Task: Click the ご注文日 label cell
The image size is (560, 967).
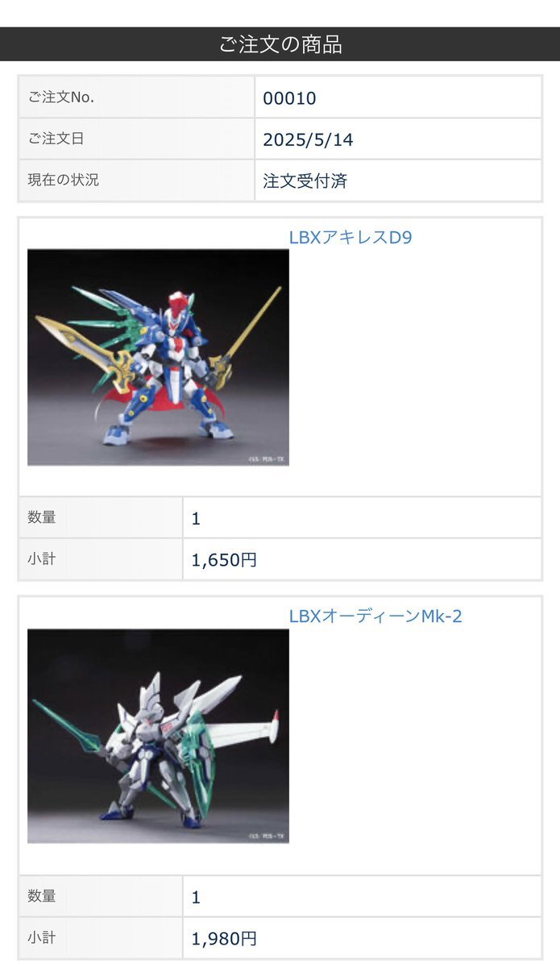Action: [x=137, y=139]
